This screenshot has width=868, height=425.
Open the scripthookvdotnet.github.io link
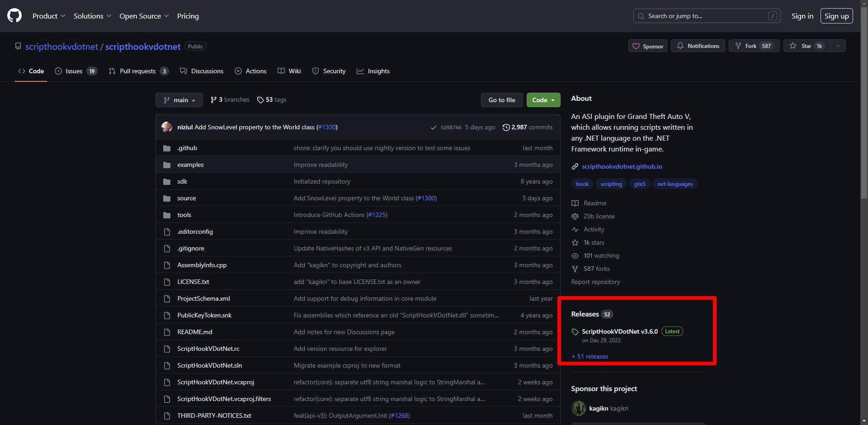(622, 166)
